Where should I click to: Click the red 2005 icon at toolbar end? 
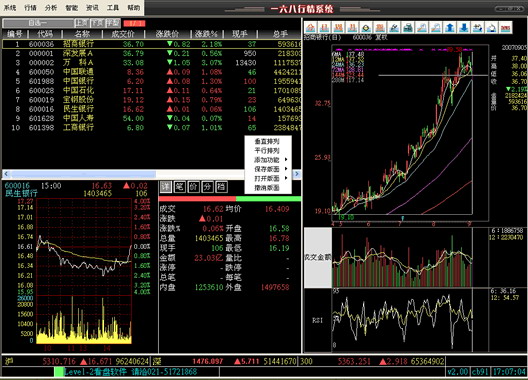coord(505,28)
